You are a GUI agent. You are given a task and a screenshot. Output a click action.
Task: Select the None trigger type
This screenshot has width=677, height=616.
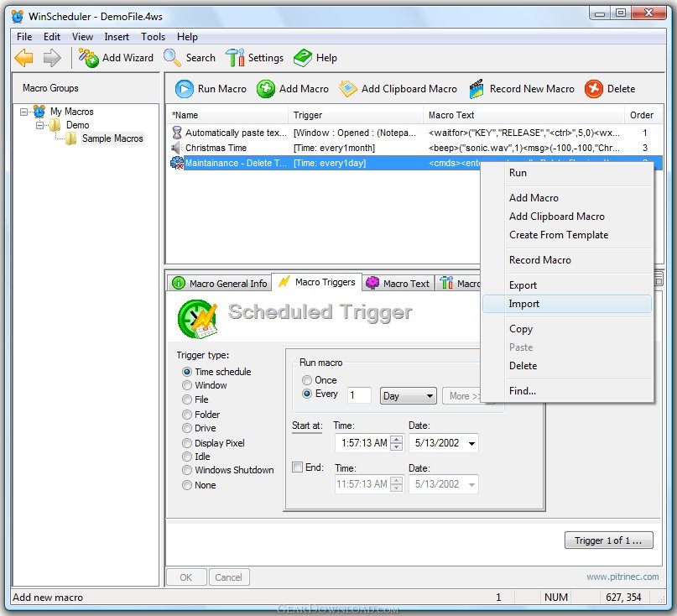click(187, 485)
